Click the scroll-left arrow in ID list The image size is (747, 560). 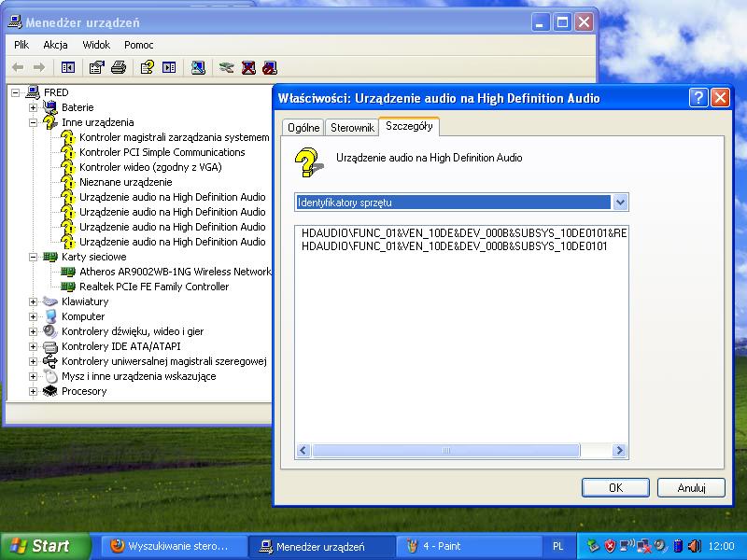point(303,450)
